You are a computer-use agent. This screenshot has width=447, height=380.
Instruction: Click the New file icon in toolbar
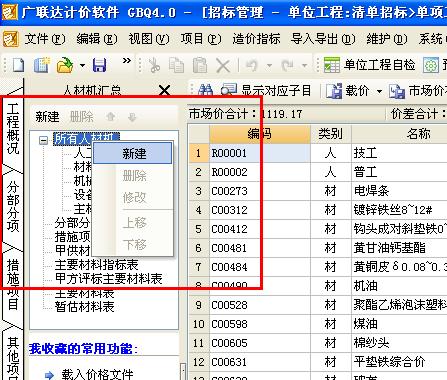coord(19,65)
